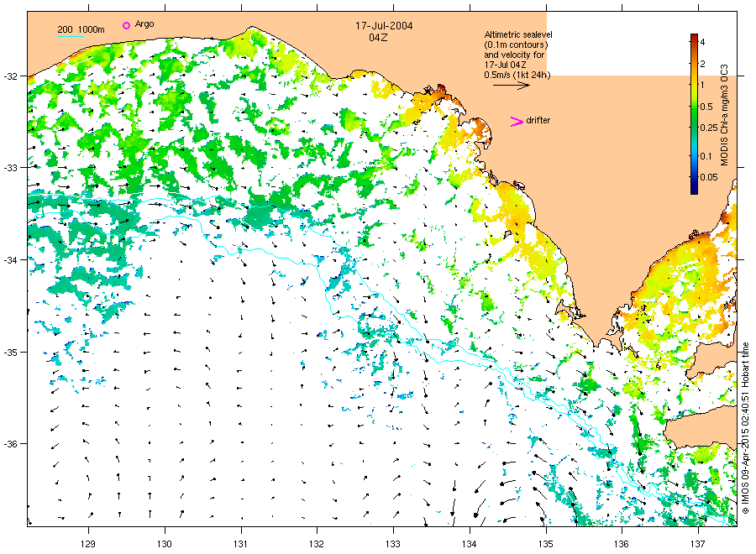Click the colorbar value 0.1
Viewport: 756px width, 554px height.
click(x=706, y=156)
